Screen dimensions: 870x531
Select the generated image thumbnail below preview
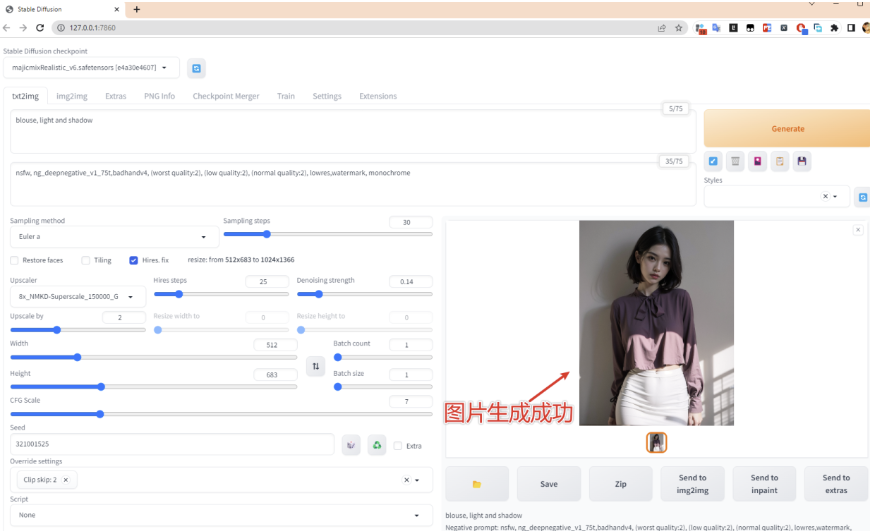(656, 443)
